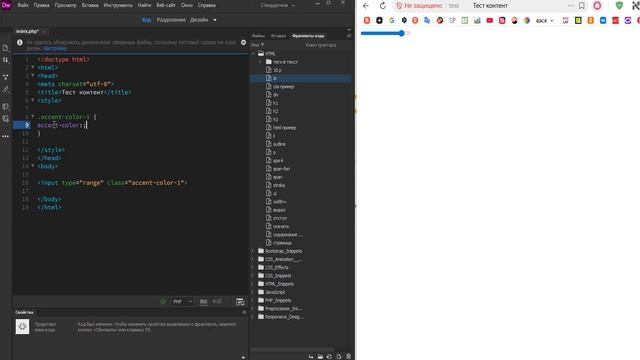Click the code view icon in Свойства panel
Screen dimensions: 640x360
(x=22, y=327)
